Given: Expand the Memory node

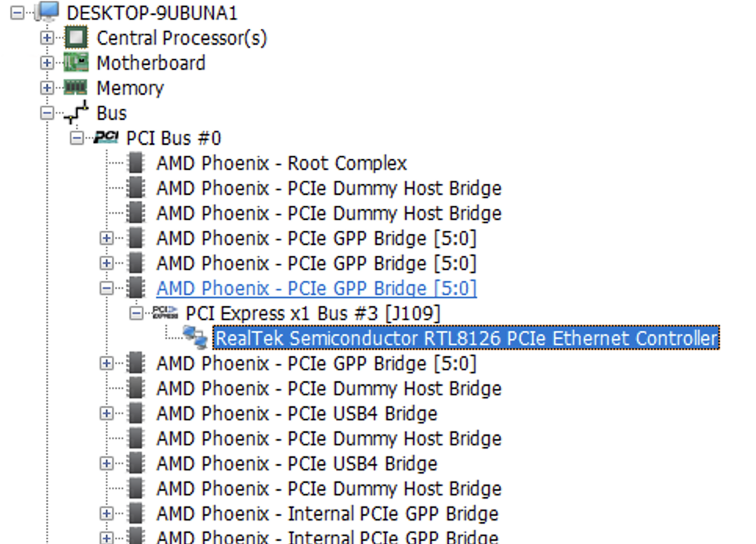Looking at the screenshot, I should (x=47, y=88).
